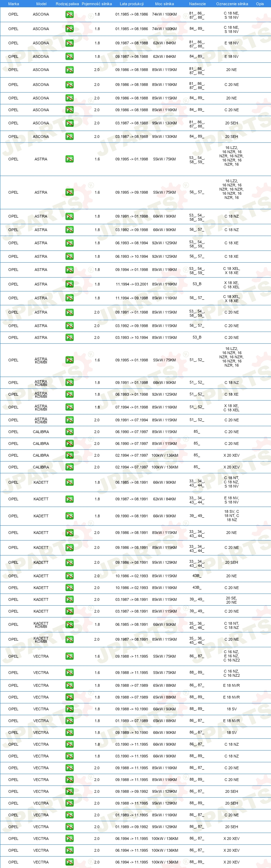This screenshot has width=271, height=868.
Task: Click the Nadwozie column header
Action: [x=198, y=4]
